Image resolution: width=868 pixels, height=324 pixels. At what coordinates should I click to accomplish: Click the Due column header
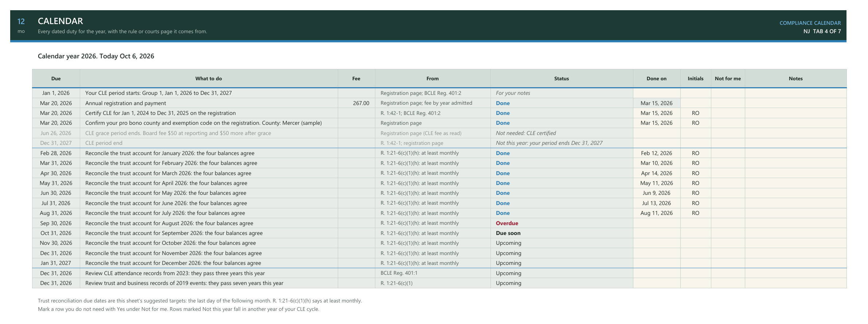56,78
